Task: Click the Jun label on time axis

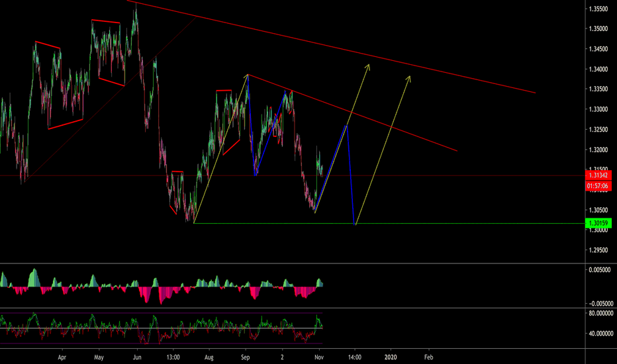Action: 137,357
